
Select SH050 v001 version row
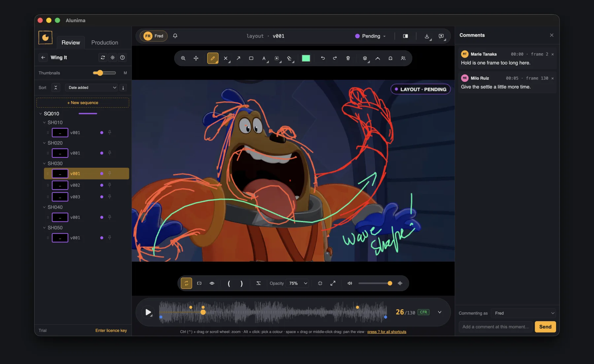pos(86,238)
